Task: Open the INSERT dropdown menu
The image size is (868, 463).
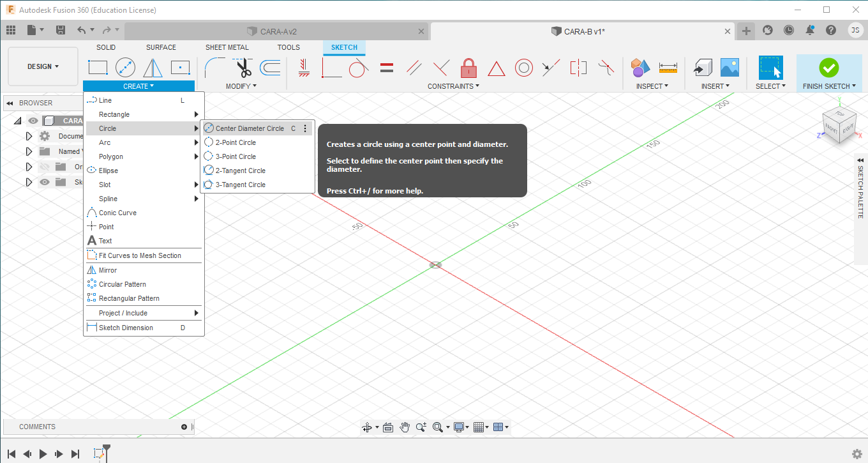Action: [x=716, y=86]
